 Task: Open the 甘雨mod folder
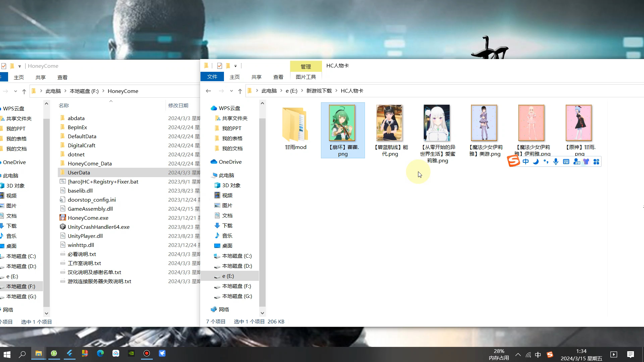pyautogui.click(x=295, y=128)
